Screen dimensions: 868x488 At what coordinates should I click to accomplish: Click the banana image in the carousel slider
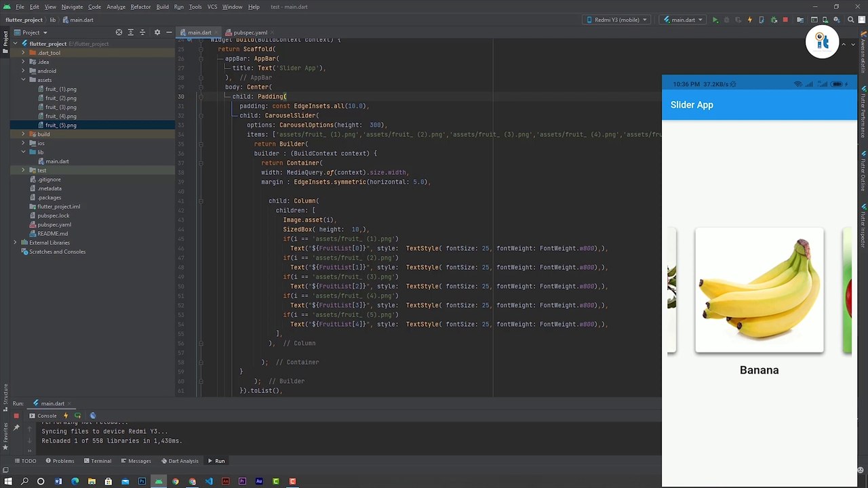click(x=759, y=290)
